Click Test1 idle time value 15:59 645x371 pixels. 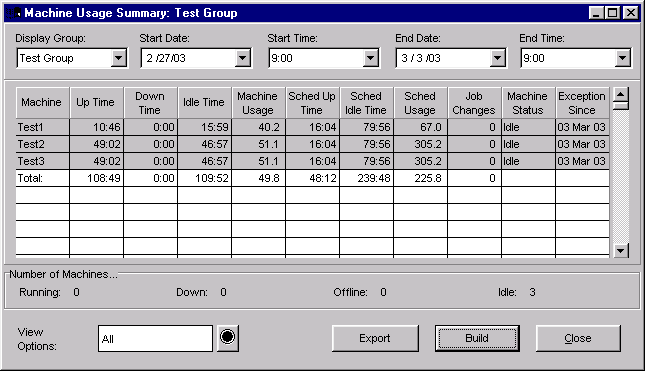[x=214, y=128]
